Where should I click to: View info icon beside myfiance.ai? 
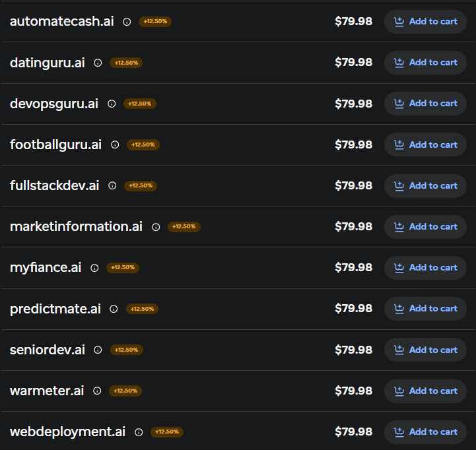tap(94, 268)
